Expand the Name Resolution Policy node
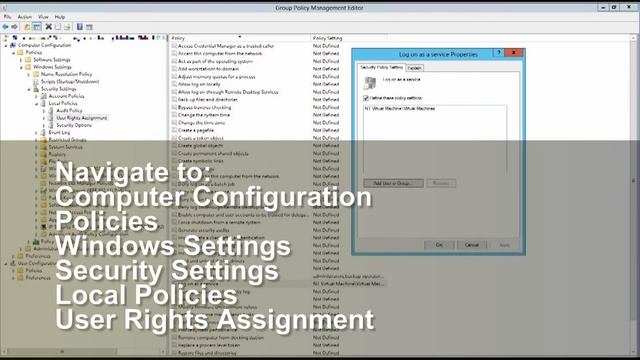The width and height of the screenshot is (640, 360). [x=29, y=75]
